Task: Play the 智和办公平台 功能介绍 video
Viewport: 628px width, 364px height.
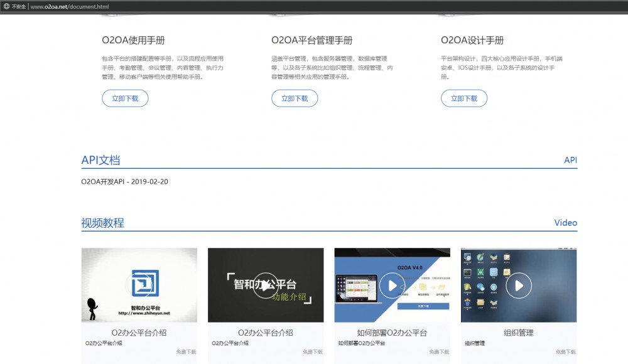Action: [265, 286]
